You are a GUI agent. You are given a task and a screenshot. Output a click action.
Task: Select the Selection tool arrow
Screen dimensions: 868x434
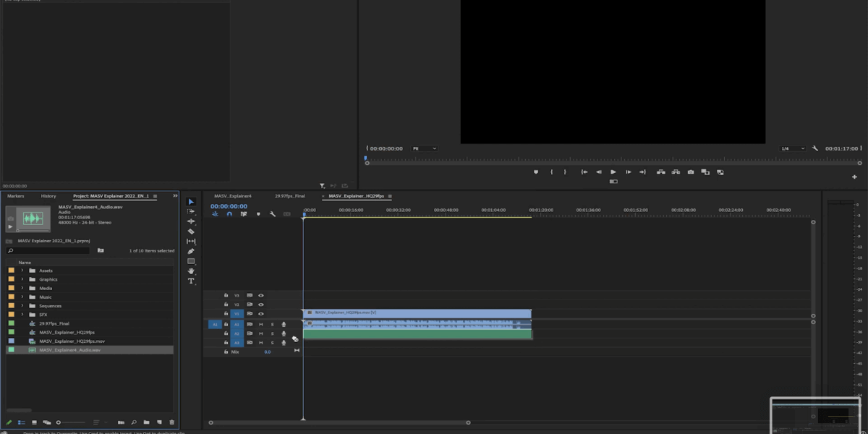(191, 202)
